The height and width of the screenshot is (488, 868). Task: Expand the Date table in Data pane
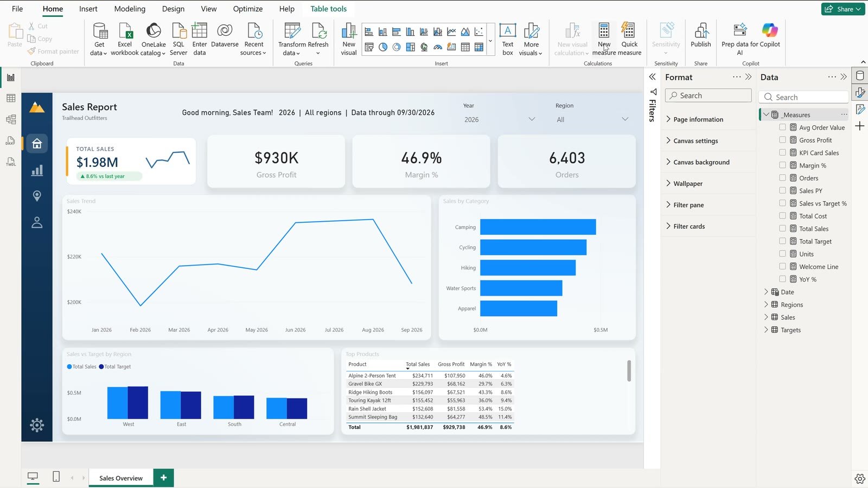(766, 292)
